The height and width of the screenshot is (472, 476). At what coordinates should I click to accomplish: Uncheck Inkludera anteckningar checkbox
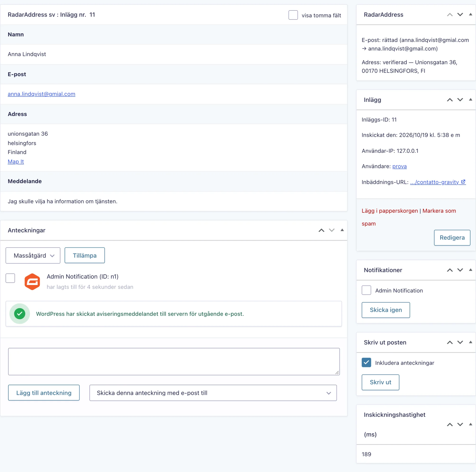click(366, 362)
